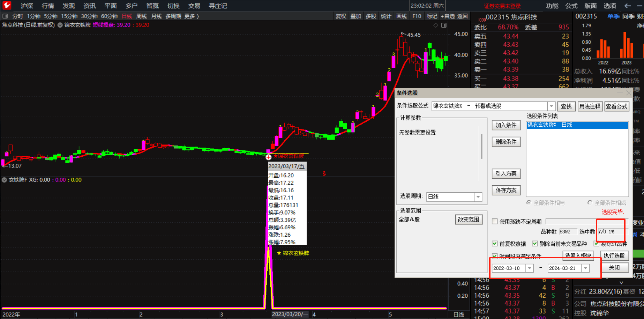Click the scrollbar in 计算参数 panel
The image size is (644, 319).
(482, 147)
